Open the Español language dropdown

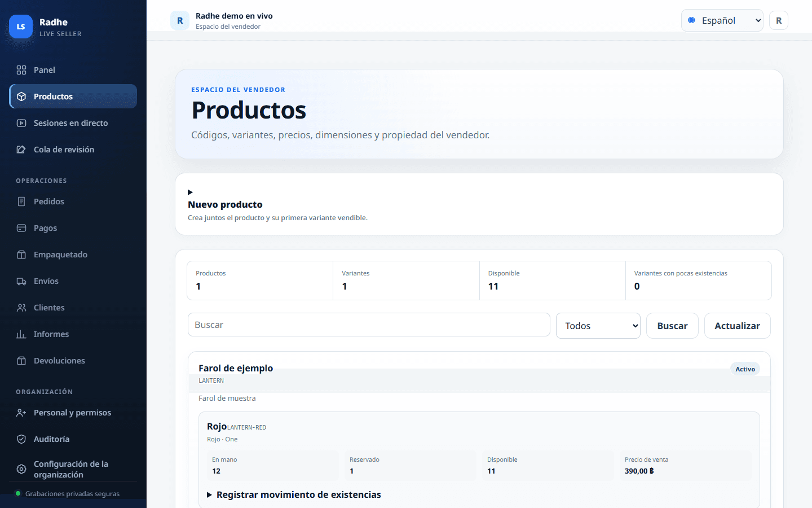[x=722, y=20]
